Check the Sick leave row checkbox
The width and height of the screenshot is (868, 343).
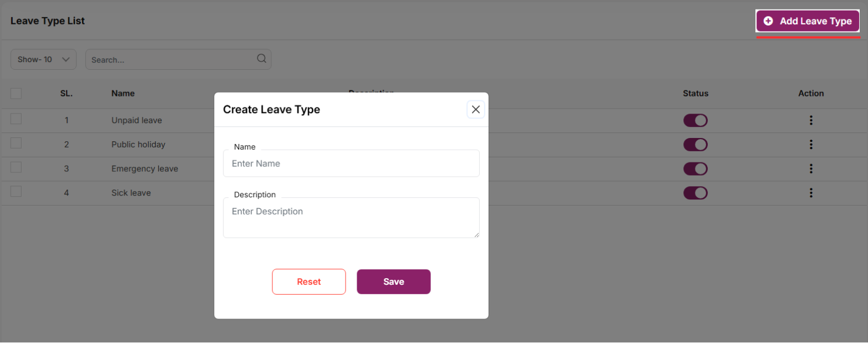[x=16, y=191]
